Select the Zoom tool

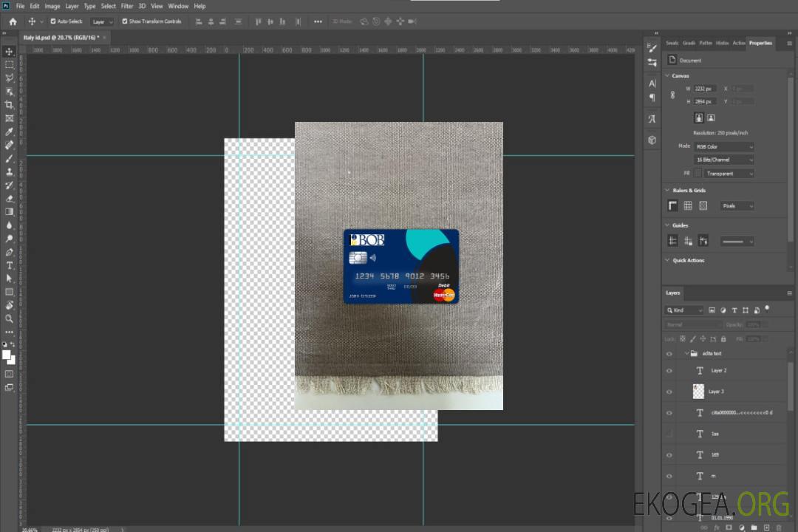[9, 318]
